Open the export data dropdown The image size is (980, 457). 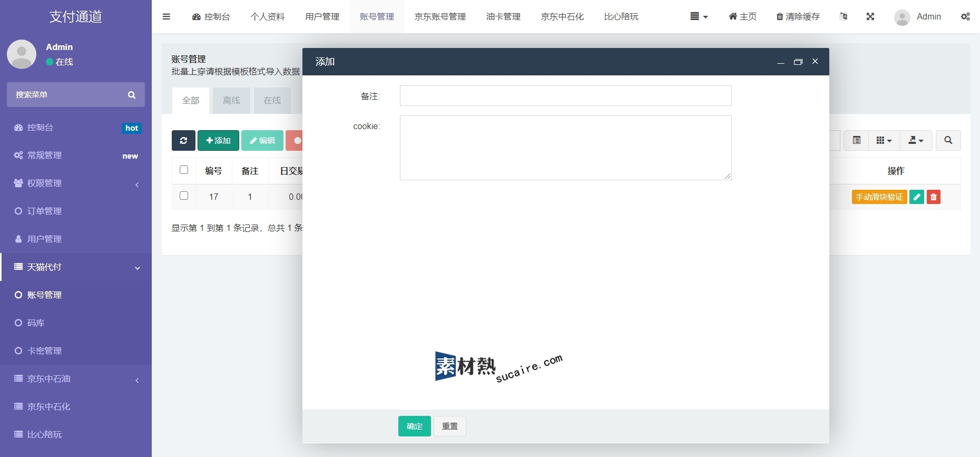tap(916, 141)
